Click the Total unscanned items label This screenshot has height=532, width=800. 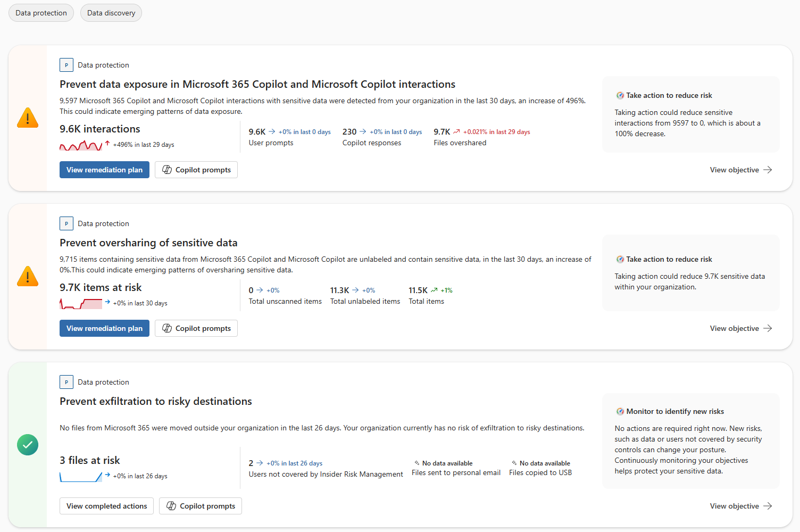point(285,301)
